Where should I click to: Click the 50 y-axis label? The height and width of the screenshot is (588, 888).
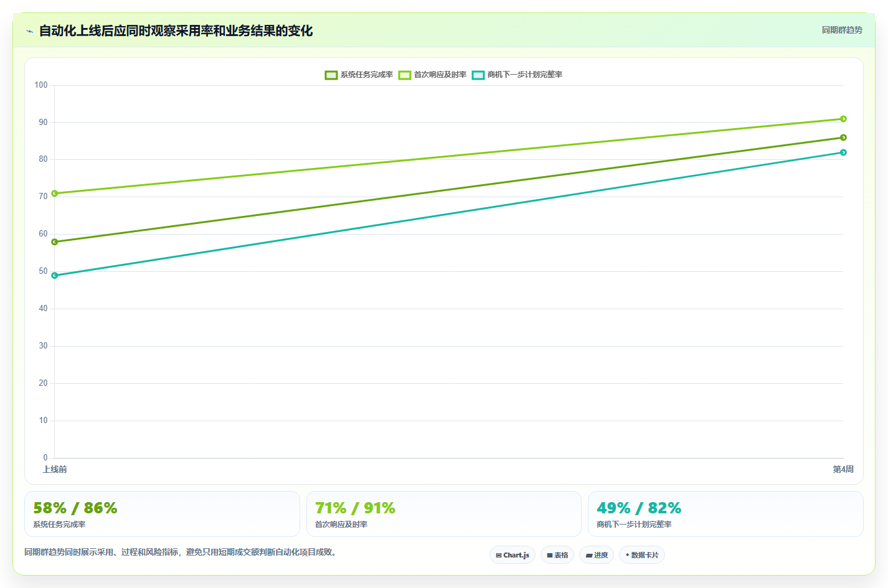pos(43,271)
